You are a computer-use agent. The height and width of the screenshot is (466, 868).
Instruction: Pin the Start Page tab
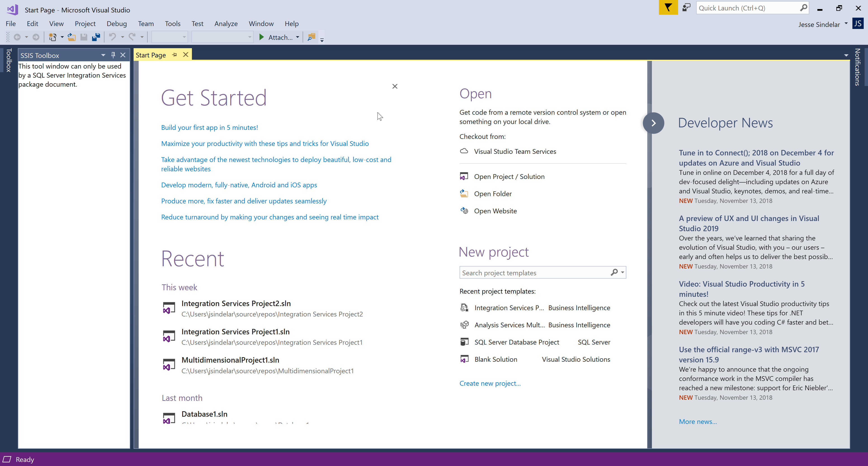[x=174, y=54]
